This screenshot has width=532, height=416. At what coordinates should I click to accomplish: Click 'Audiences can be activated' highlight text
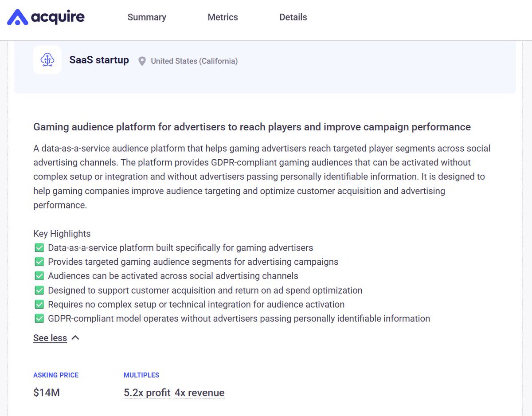tap(173, 276)
